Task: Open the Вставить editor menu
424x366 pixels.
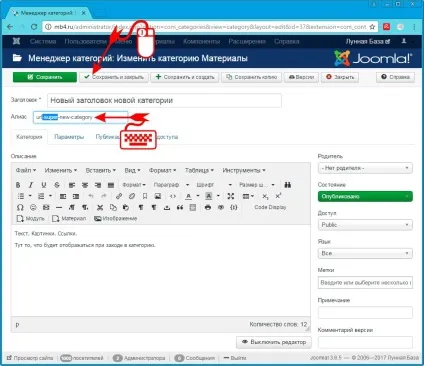Action: (101, 170)
